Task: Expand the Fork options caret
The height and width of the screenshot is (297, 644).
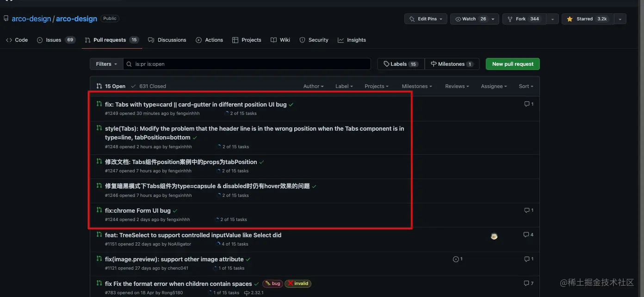Action: pyautogui.click(x=552, y=19)
